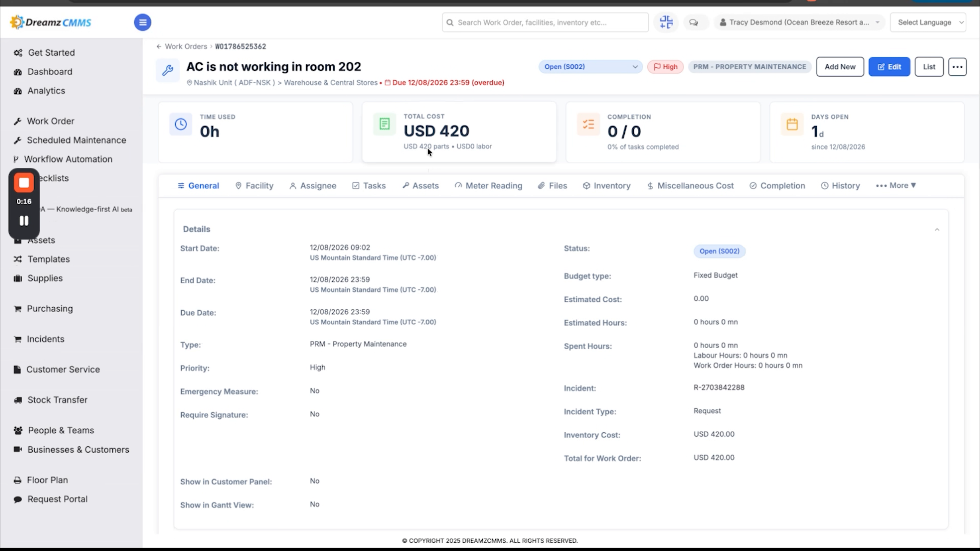980x551 pixels.
Task: Click the Templates shuffle icon
Action: (18, 259)
